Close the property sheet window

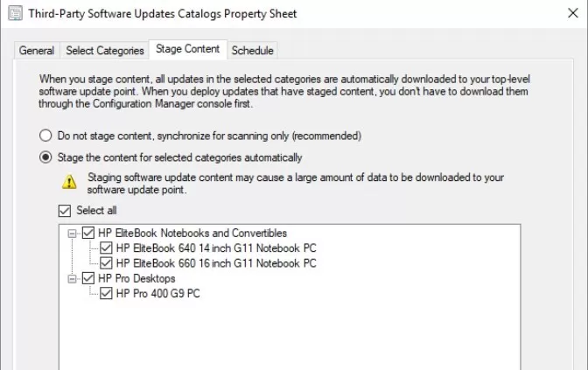pos(572,13)
